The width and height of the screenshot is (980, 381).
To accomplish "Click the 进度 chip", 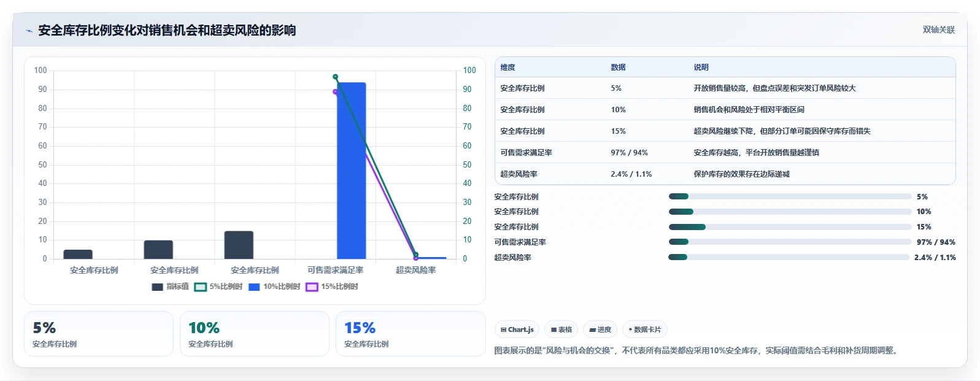I will pyautogui.click(x=600, y=329).
